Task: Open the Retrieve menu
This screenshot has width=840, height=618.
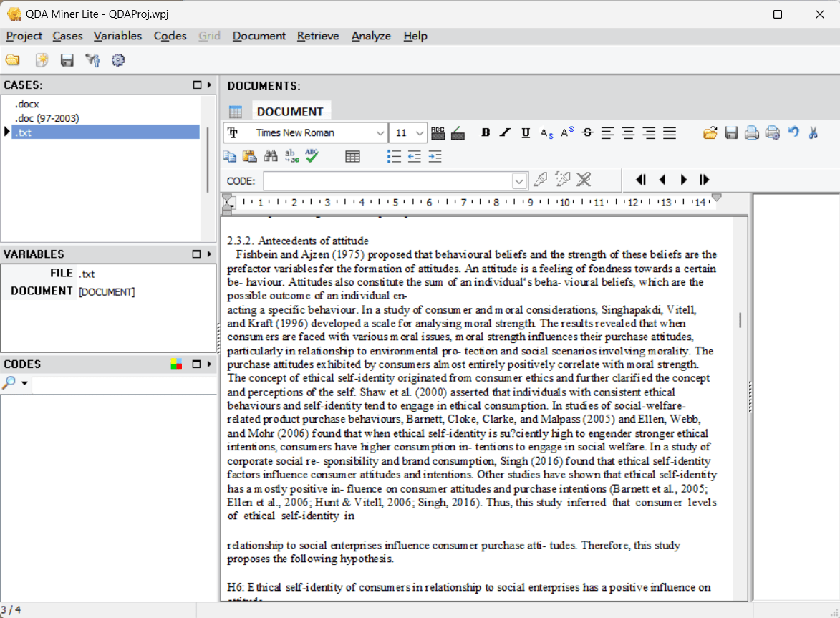Action: pyautogui.click(x=318, y=36)
